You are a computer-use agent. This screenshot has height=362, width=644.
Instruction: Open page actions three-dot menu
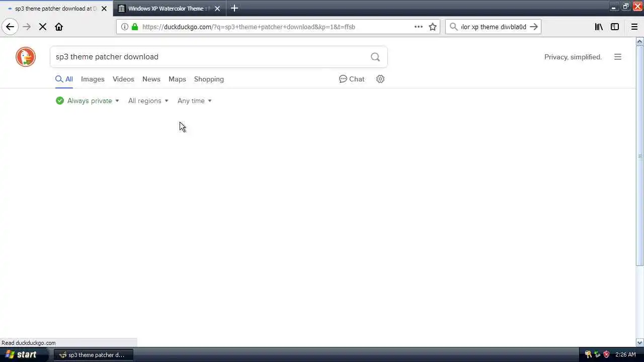(x=419, y=27)
